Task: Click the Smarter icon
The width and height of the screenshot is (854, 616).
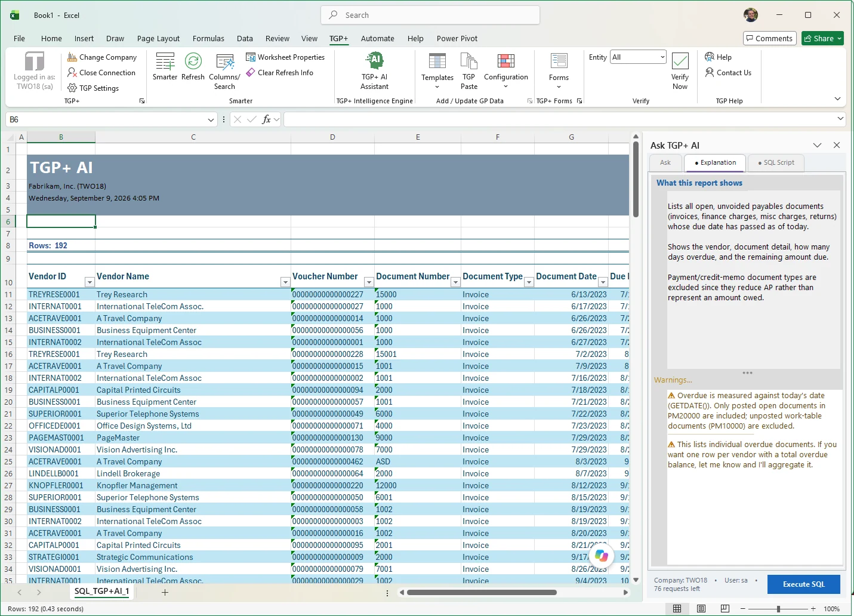Action: (165, 61)
